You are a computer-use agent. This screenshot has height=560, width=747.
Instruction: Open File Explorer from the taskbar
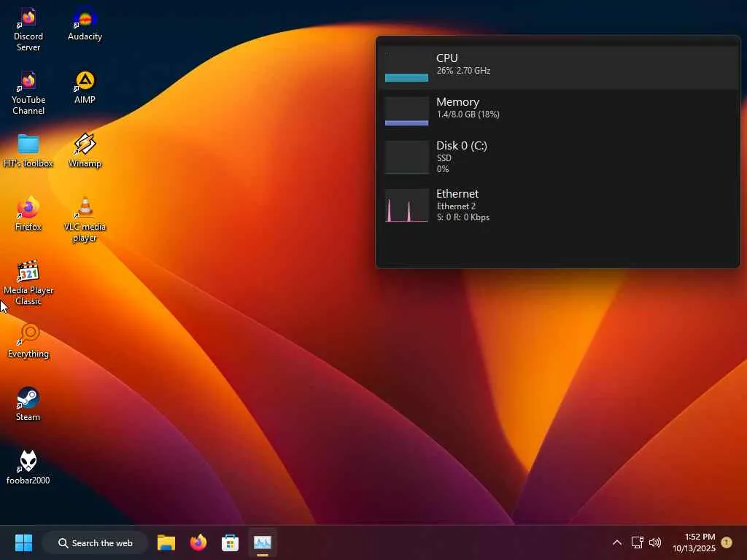click(166, 542)
